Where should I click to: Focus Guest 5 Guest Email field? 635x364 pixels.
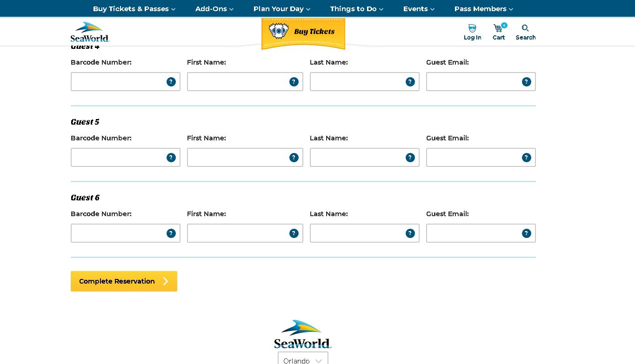[481, 158]
